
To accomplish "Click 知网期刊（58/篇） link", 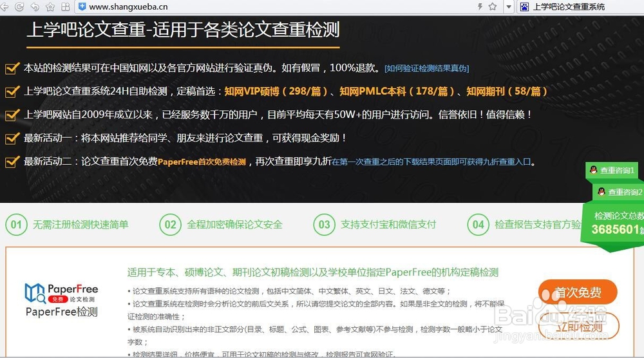I will point(507,91).
